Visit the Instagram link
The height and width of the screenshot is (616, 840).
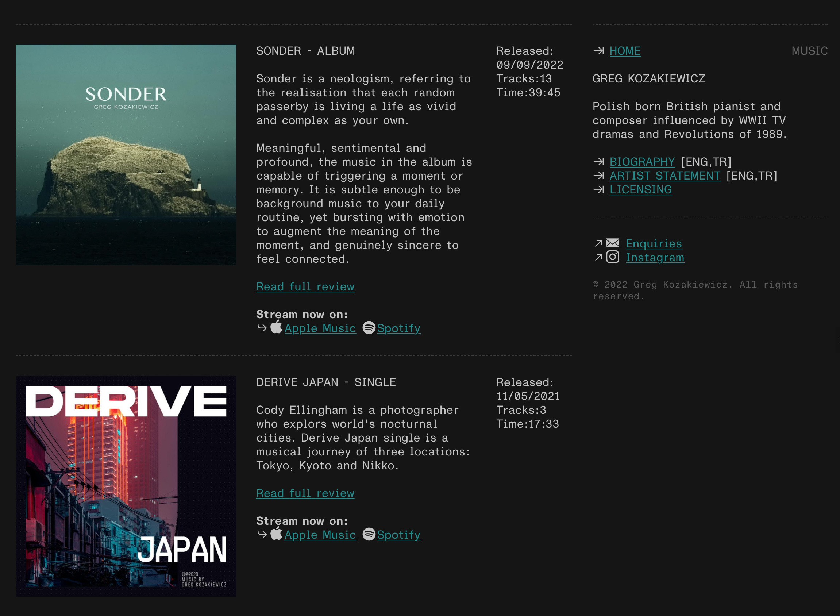coord(655,258)
